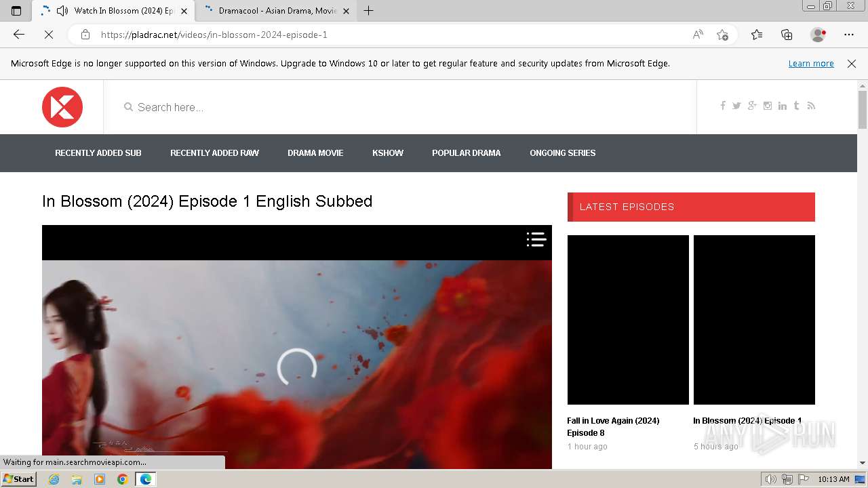Close the Dramacool tab
The width and height of the screenshot is (868, 488).
tap(347, 11)
